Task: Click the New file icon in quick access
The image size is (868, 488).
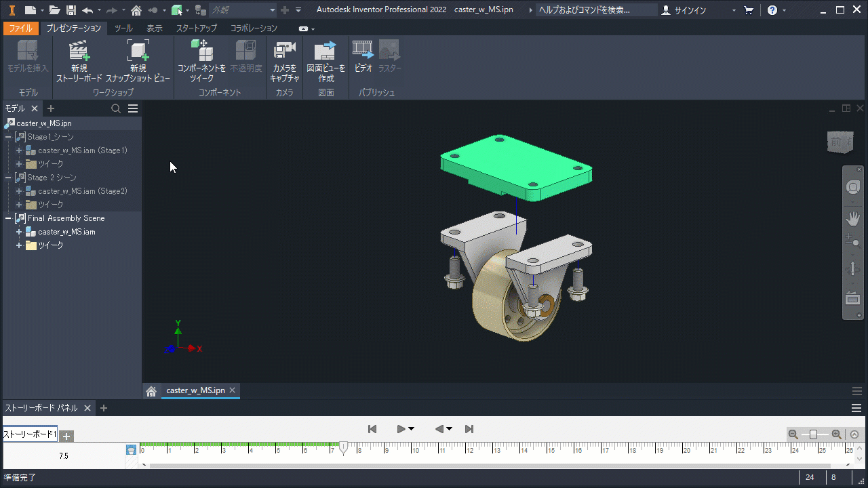Action: pos(30,10)
